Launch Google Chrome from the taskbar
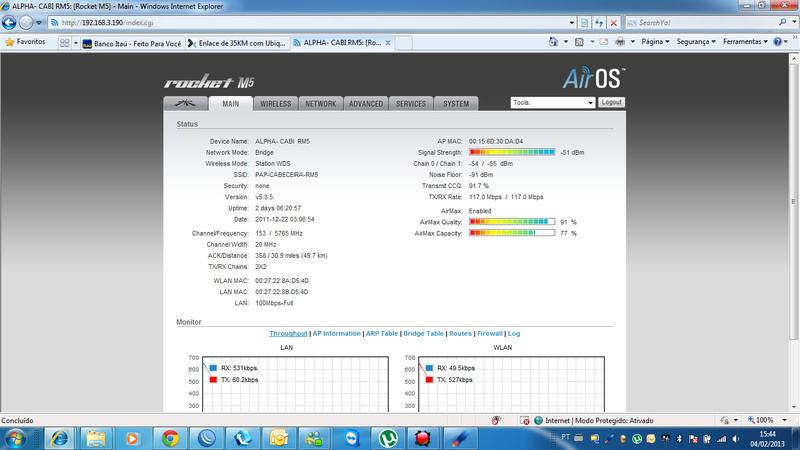Image resolution: width=800 pixels, height=450 pixels. click(x=170, y=439)
